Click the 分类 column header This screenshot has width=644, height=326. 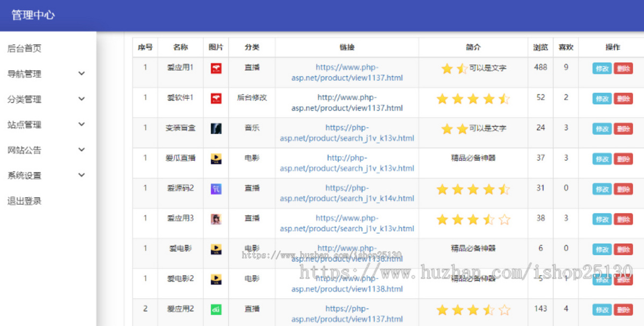[x=252, y=47]
